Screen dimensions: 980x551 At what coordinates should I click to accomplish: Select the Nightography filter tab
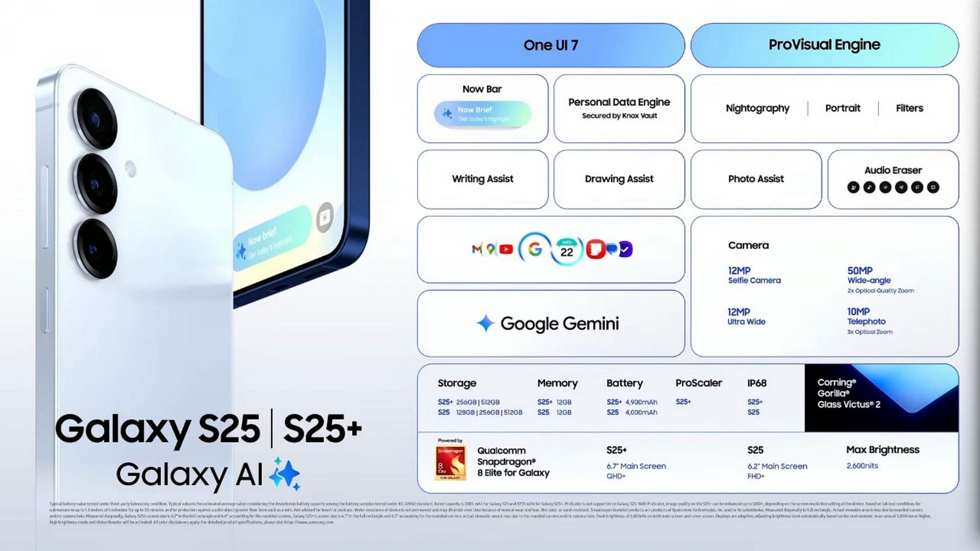click(756, 108)
